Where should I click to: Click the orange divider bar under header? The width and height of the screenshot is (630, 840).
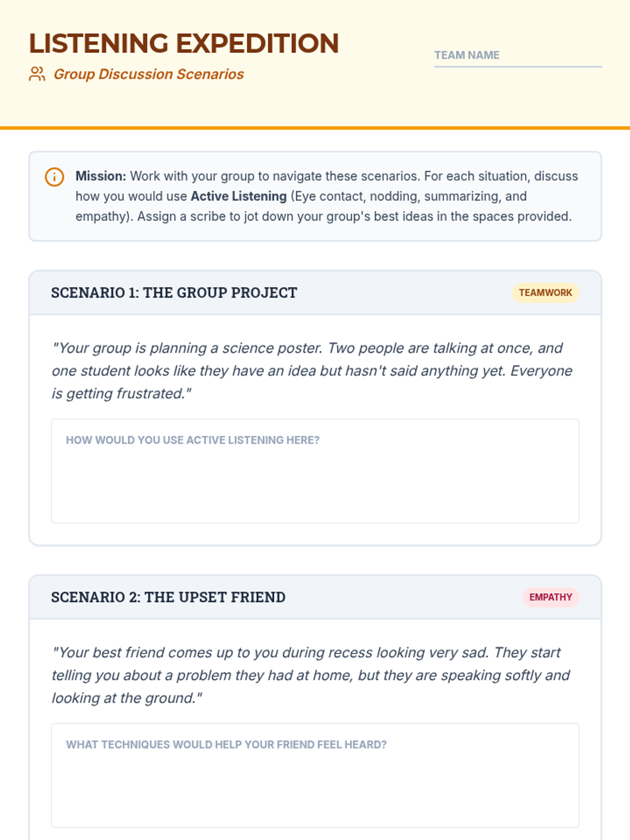click(315, 128)
